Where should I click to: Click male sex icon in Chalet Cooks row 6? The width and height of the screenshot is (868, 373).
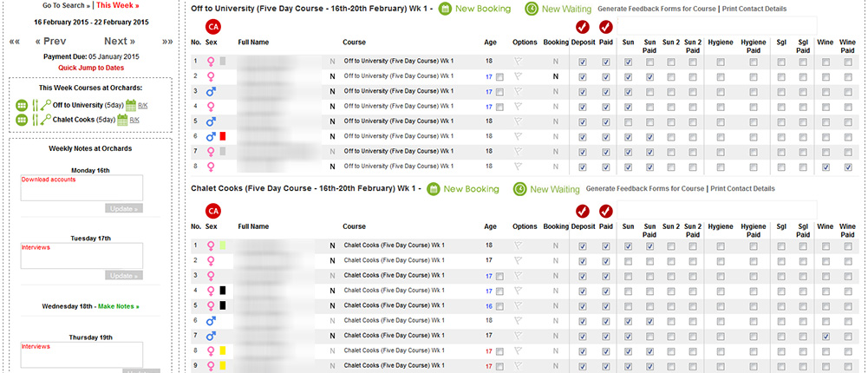211,320
